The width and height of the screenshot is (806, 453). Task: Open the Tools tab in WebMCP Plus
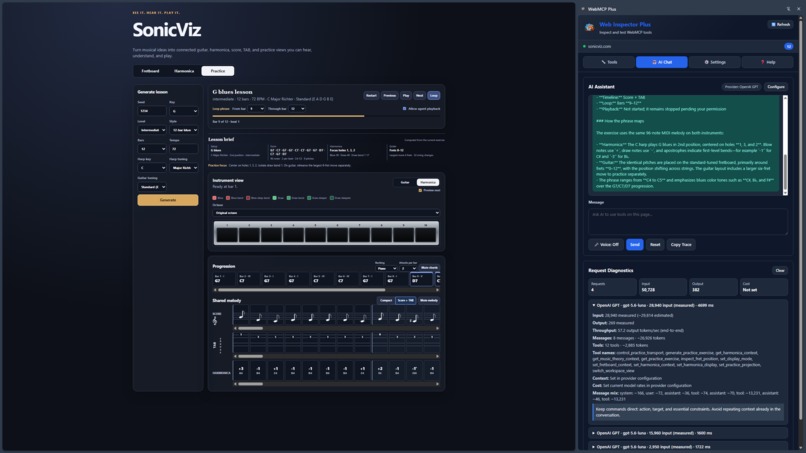click(x=609, y=62)
